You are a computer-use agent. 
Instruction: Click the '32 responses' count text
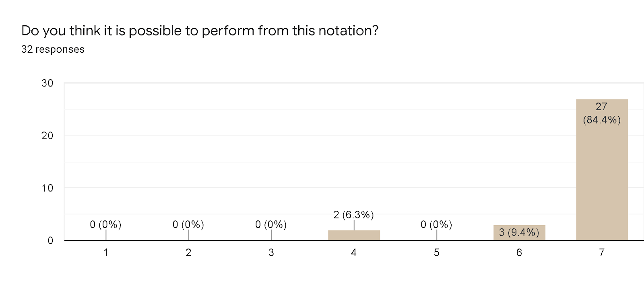53,49
